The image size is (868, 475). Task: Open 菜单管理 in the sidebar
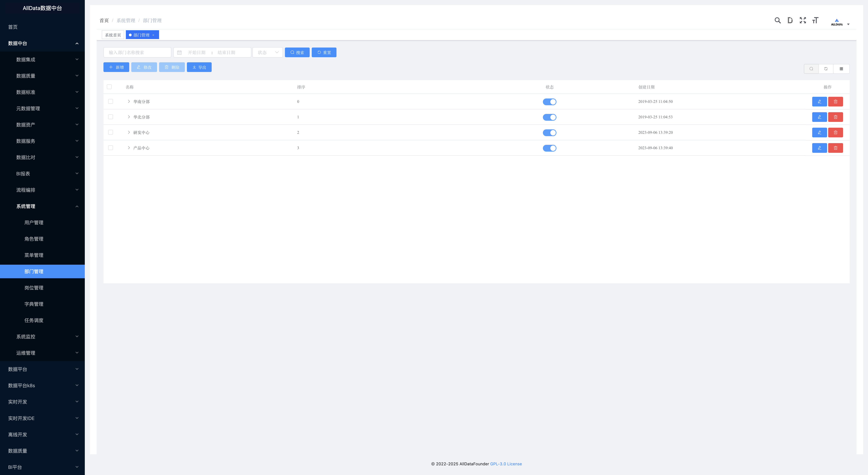click(42, 255)
